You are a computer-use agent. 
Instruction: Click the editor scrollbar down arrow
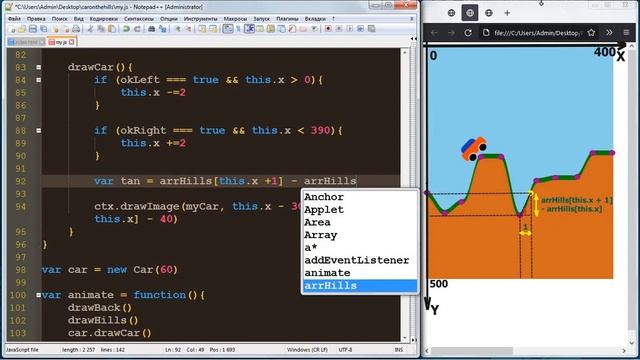(405, 338)
